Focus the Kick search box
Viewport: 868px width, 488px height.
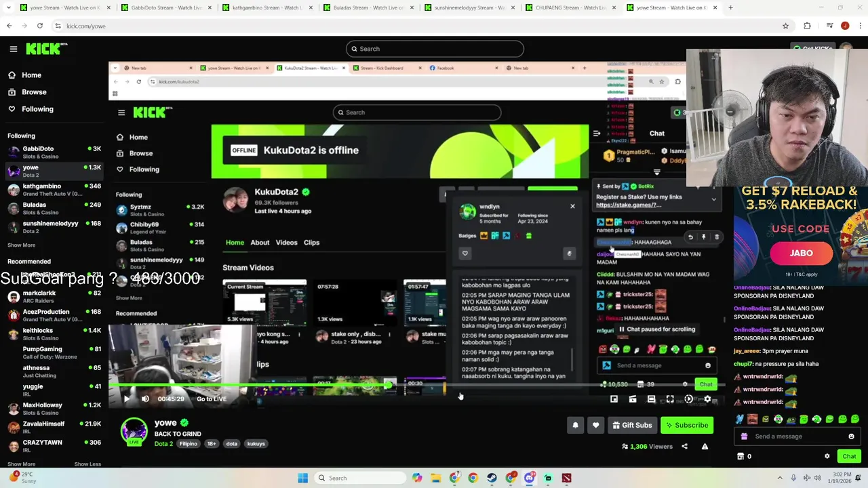(435, 49)
